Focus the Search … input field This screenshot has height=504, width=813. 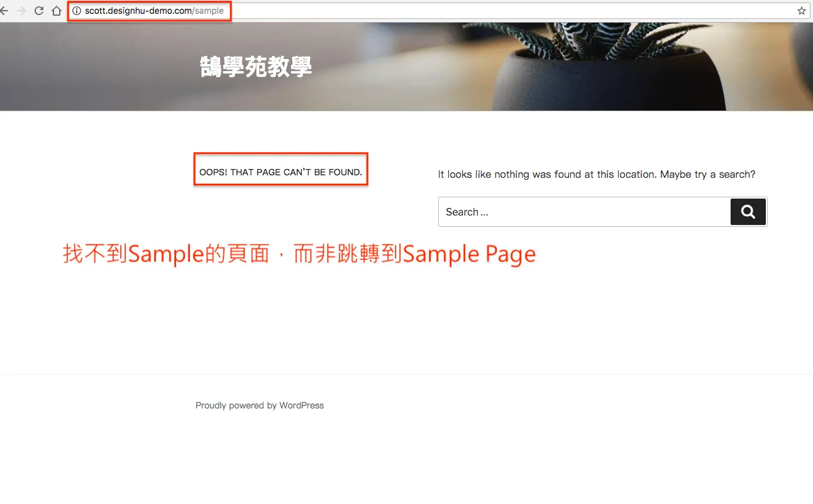click(584, 212)
